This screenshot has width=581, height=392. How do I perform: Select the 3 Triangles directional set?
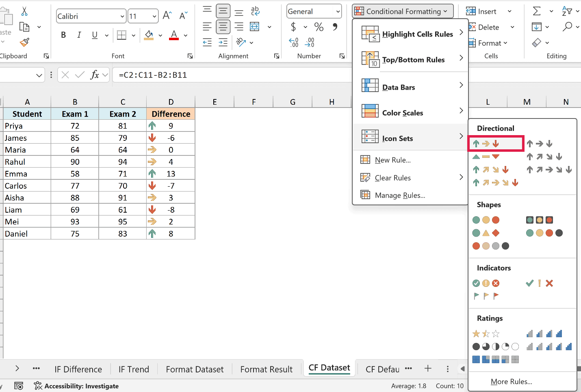click(486, 157)
